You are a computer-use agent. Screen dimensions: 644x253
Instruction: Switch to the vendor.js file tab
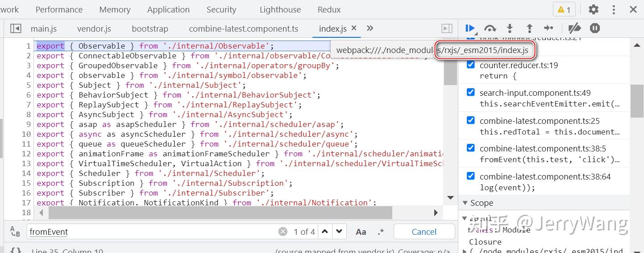pos(94,29)
